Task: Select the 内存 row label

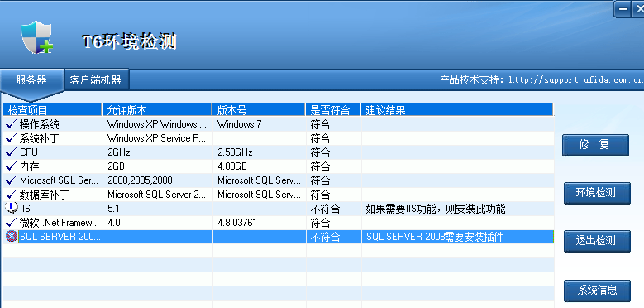Action: pyautogui.click(x=30, y=166)
